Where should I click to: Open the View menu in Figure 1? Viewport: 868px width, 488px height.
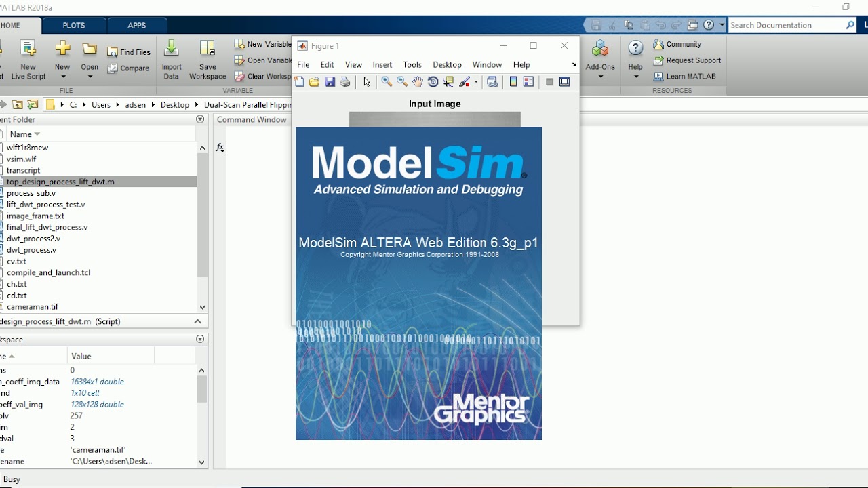[x=353, y=65]
